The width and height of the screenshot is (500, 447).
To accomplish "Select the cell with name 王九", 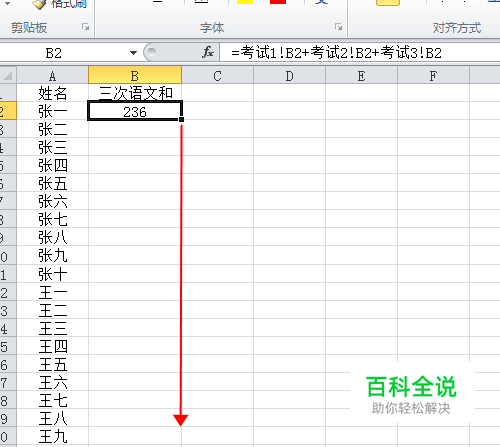I will coord(52,436).
